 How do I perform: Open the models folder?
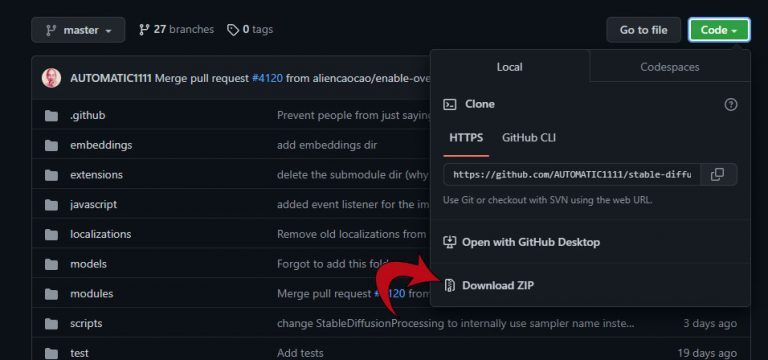[x=88, y=264]
